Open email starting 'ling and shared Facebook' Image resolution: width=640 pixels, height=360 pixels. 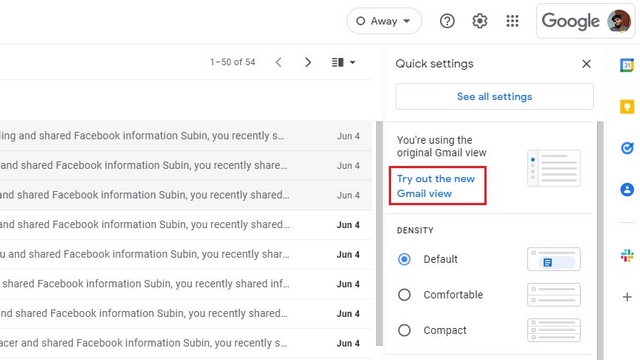[186, 136]
